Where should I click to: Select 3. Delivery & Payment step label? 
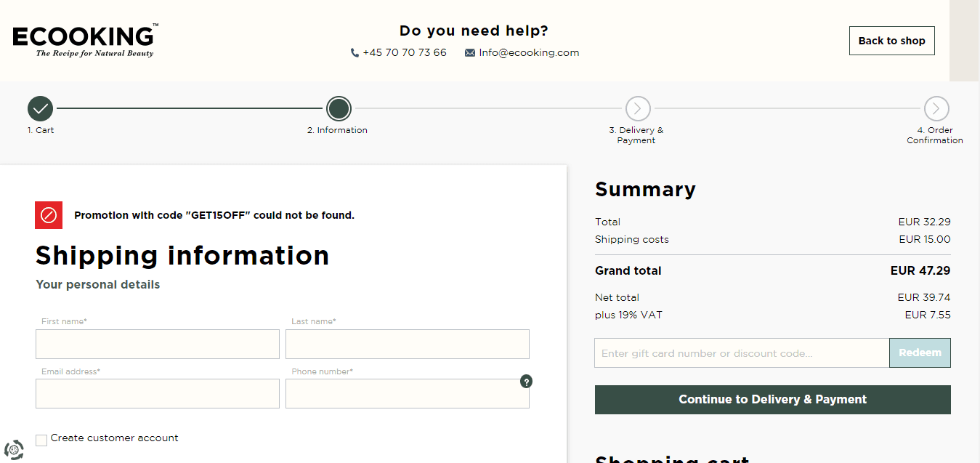click(636, 135)
